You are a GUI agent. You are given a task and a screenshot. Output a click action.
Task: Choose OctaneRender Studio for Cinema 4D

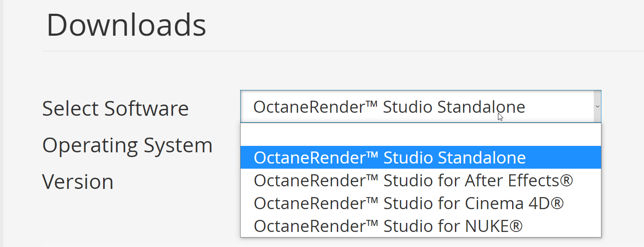(408, 203)
